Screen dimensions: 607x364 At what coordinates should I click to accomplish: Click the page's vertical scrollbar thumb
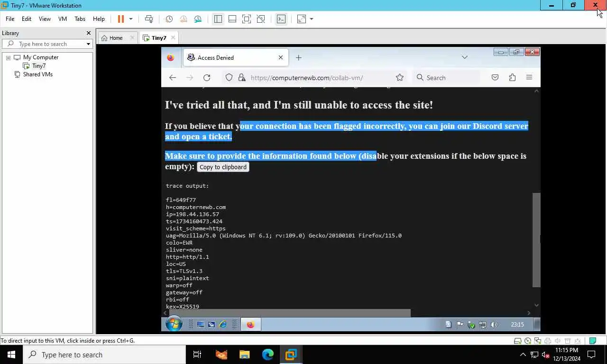click(536, 240)
